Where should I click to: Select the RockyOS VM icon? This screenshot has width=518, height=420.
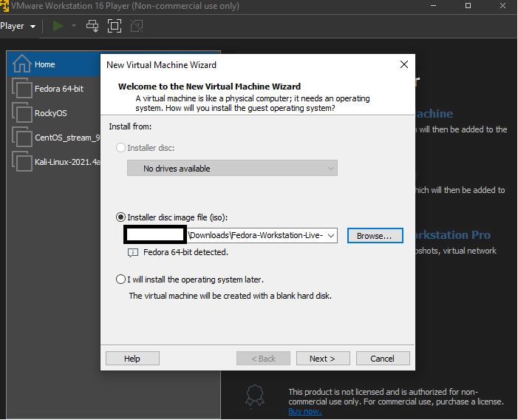[x=22, y=113]
